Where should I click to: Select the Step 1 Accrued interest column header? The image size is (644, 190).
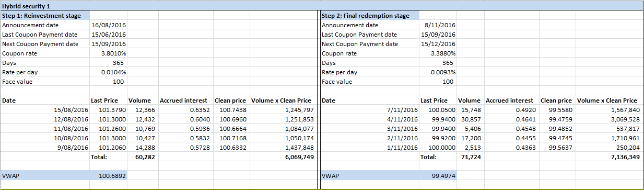tap(185, 100)
